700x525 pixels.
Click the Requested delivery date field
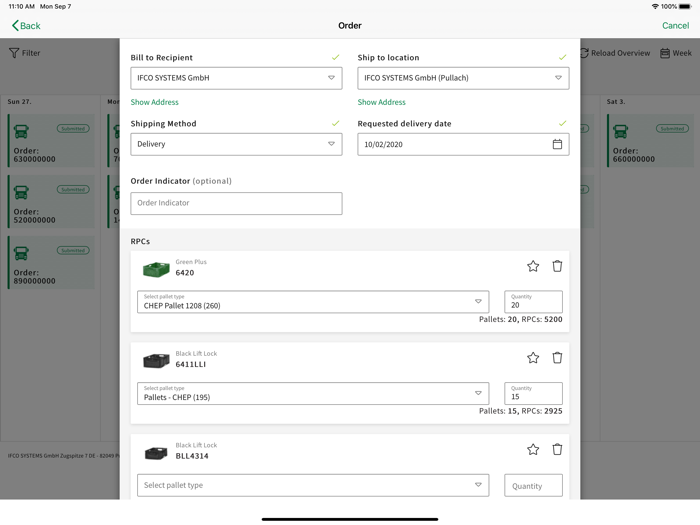click(x=463, y=144)
